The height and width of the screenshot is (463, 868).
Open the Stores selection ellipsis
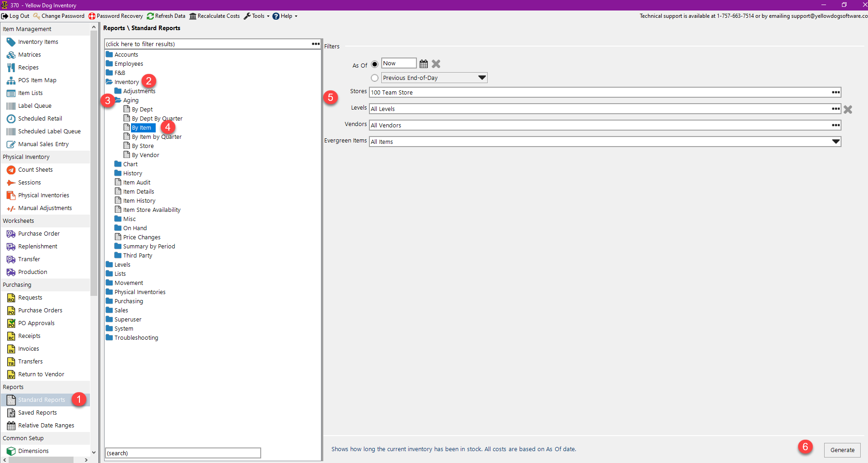point(836,92)
